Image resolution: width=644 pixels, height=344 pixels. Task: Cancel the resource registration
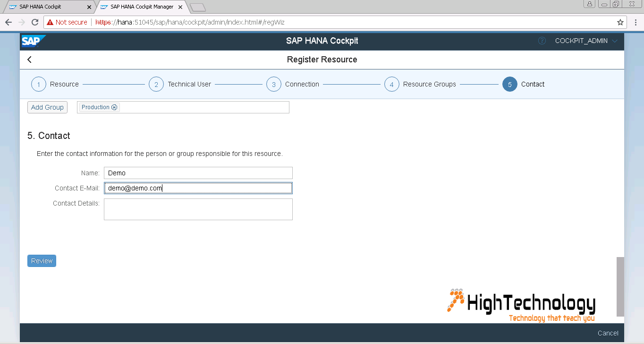click(608, 333)
